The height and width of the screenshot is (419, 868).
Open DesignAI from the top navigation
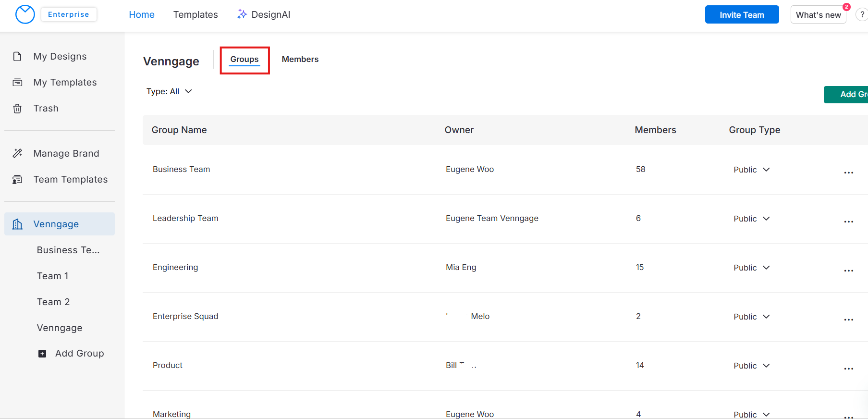(x=264, y=14)
